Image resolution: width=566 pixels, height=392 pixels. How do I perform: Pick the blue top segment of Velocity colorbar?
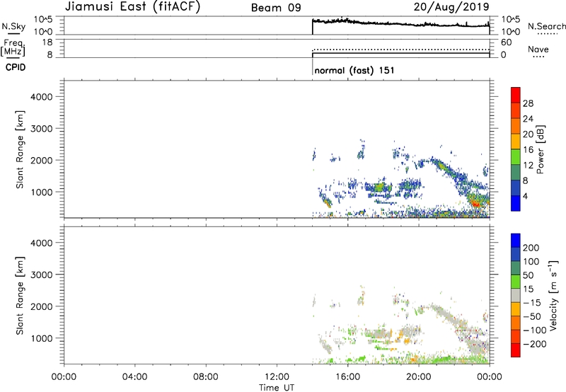click(516, 241)
